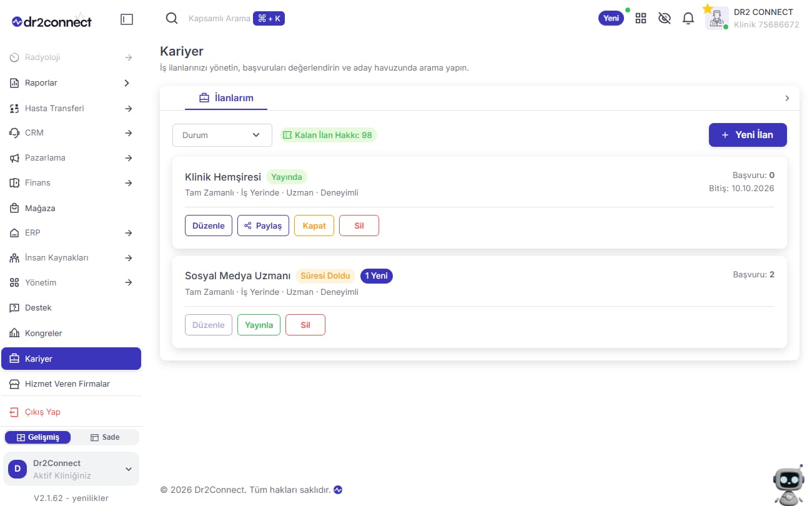Click Çıkış Yap to log out
This screenshot has width=812, height=506.
click(71, 412)
